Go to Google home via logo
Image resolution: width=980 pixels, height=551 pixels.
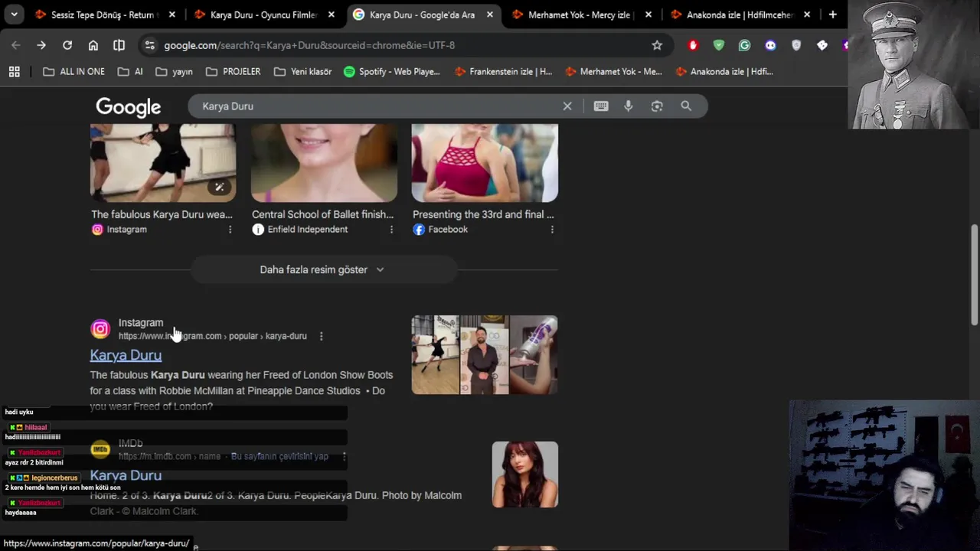(128, 107)
